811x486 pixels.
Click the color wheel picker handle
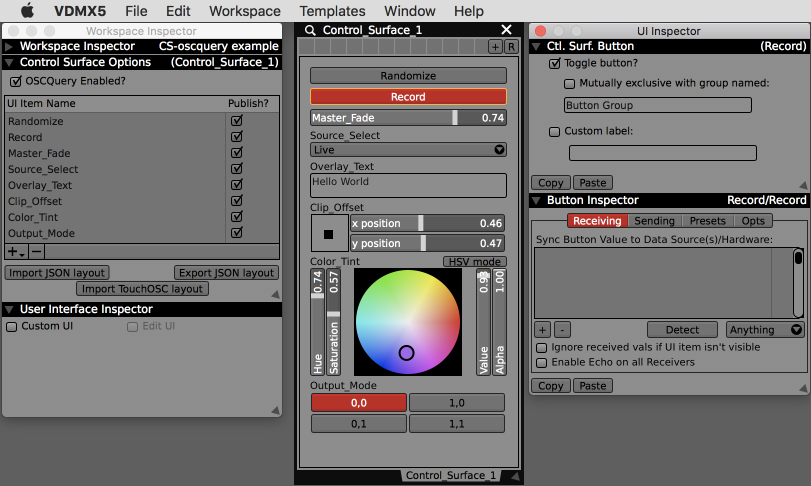(407, 353)
